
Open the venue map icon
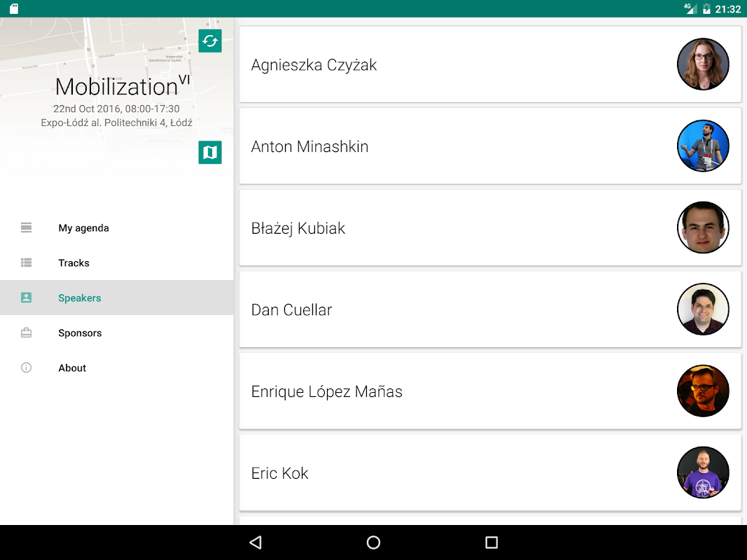[x=210, y=152]
